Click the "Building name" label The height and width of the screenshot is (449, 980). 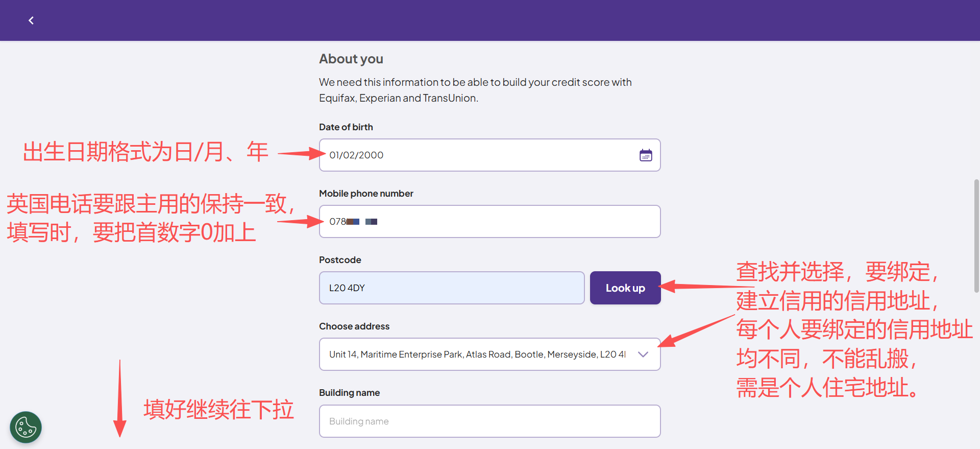pyautogui.click(x=349, y=393)
